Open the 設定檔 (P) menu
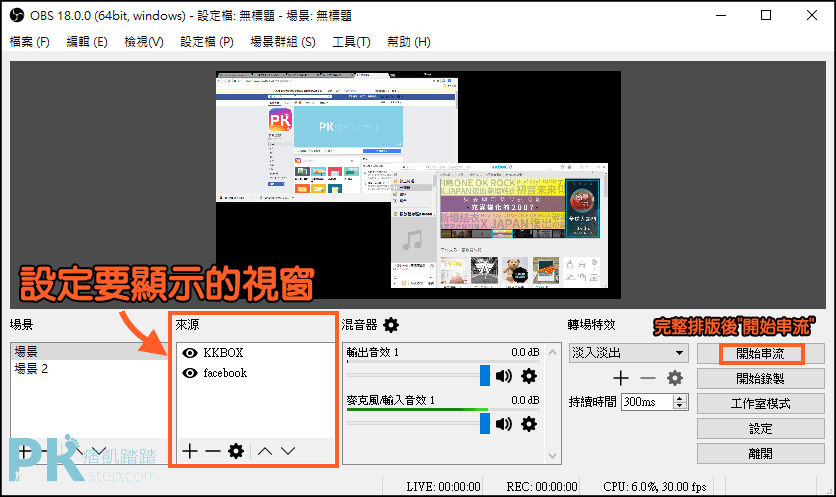Screen dimensions: 836x497 [x=207, y=42]
